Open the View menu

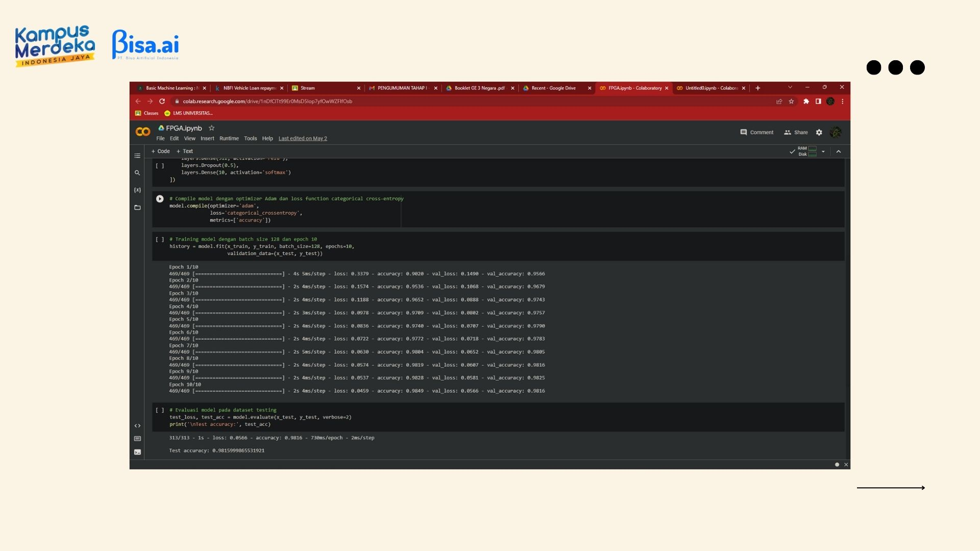[190, 139]
